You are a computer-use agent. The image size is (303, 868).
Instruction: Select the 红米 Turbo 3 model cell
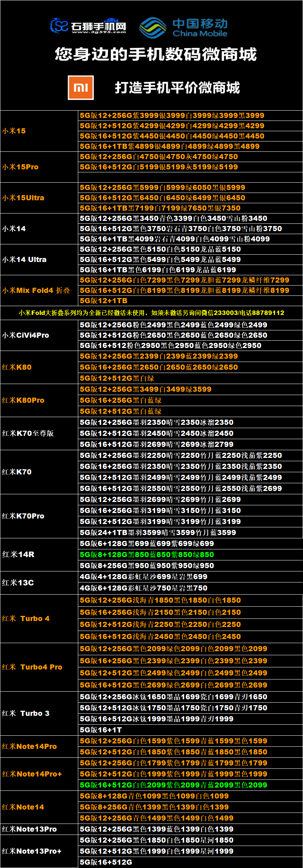click(x=39, y=713)
